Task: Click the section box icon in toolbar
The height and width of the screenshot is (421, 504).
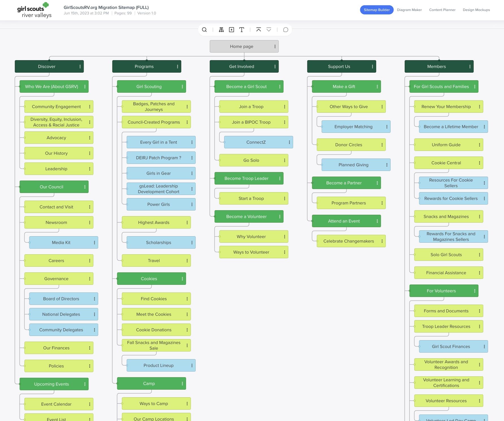Action: (231, 30)
